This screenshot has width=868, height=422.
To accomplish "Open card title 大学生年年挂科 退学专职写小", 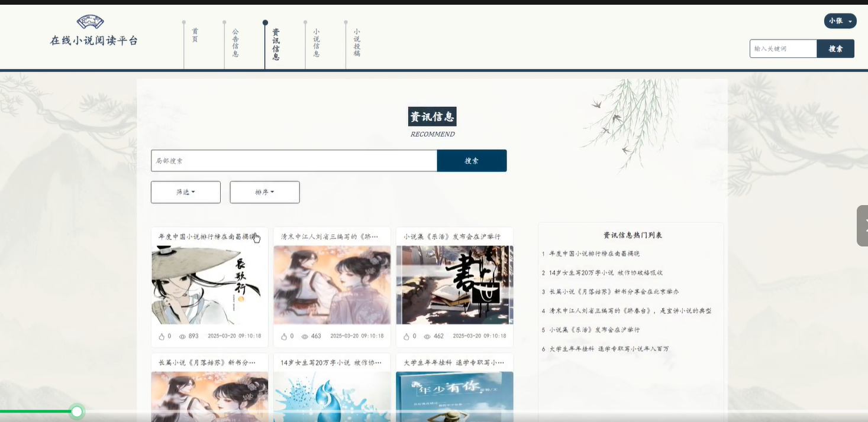I will pos(454,362).
